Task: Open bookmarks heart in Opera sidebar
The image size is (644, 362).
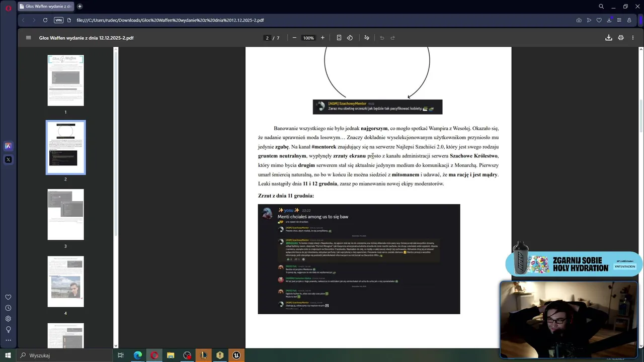Action: (x=8, y=297)
